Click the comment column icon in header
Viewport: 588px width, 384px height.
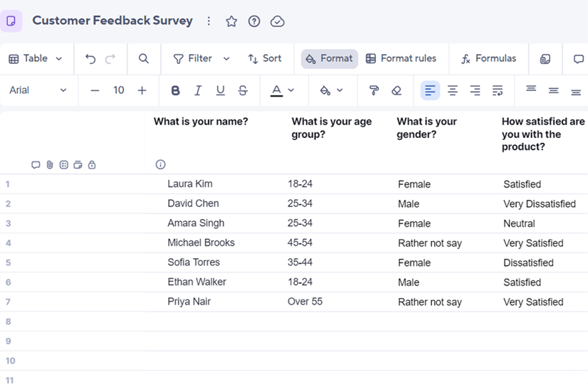(x=36, y=165)
